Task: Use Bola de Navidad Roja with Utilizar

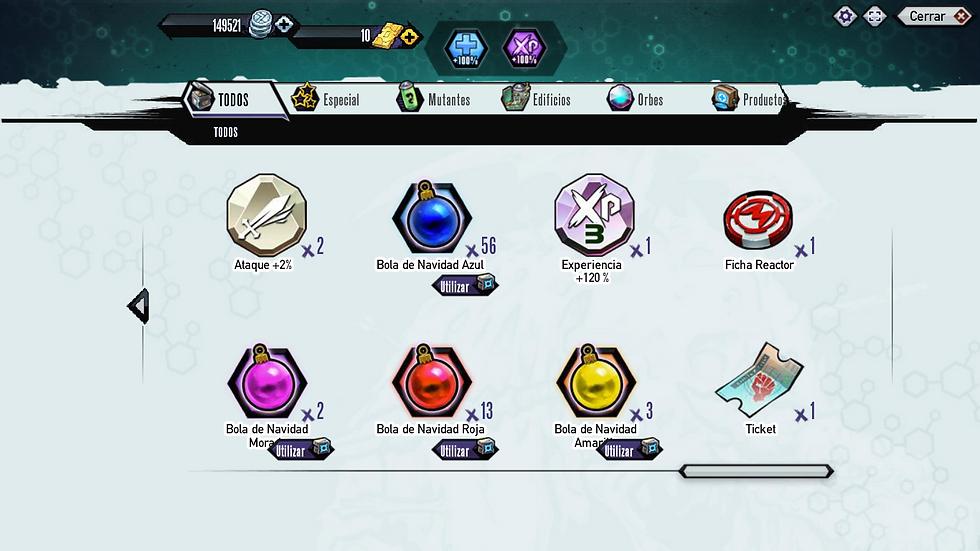Action: coord(465,450)
